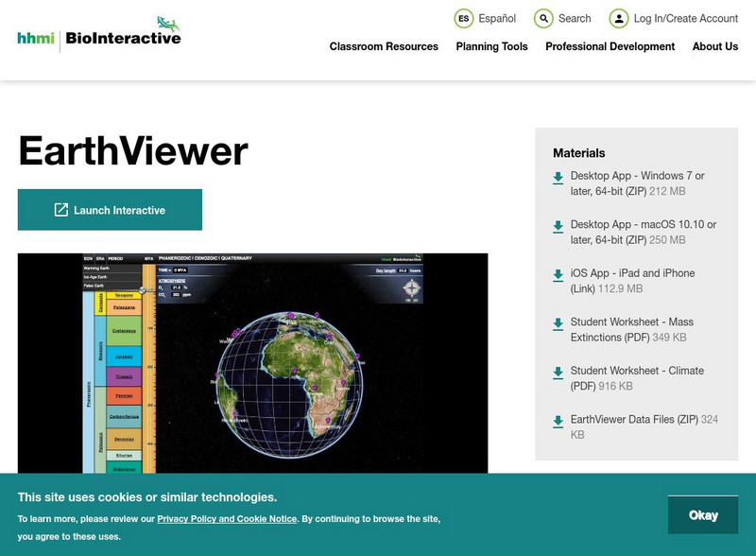Click download icon for Mass Extinctions worksheet
This screenshot has width=756, height=556.
[558, 324]
